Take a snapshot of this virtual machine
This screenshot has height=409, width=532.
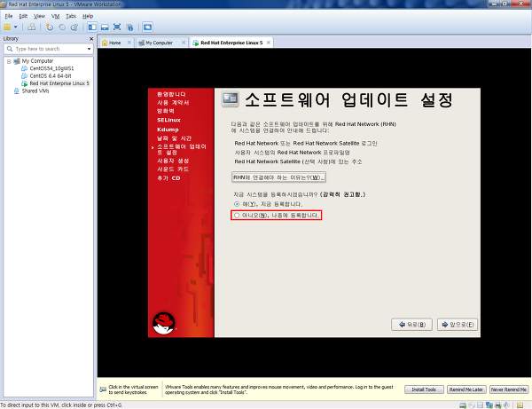click(x=50, y=28)
